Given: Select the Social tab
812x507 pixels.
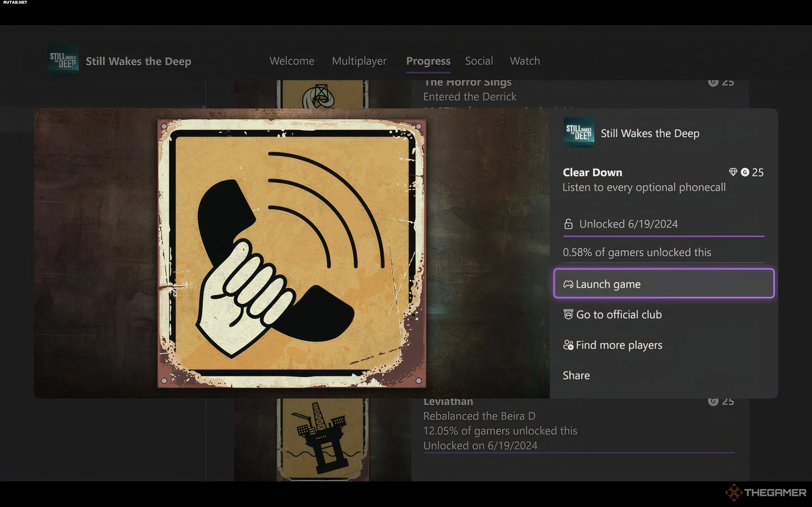Looking at the screenshot, I should (479, 61).
